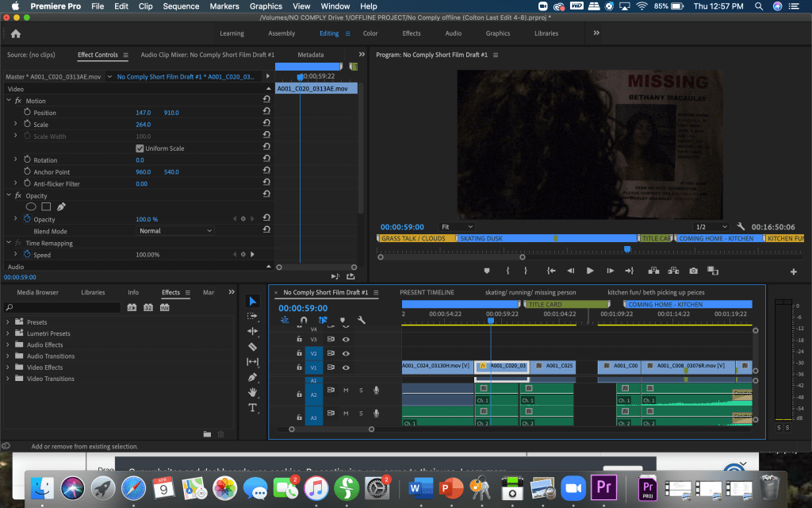Expand the Lumetri Presets folder
This screenshot has width=812, height=508.
(8, 333)
